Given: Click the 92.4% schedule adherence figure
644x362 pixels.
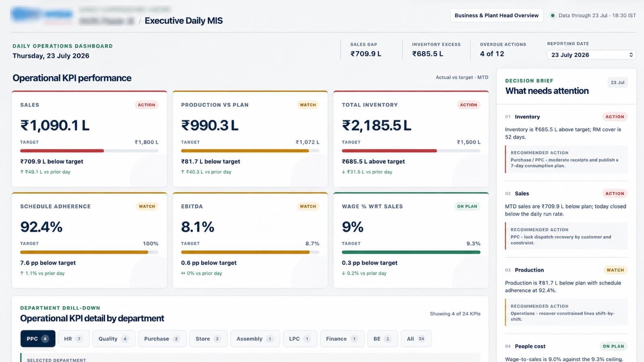Looking at the screenshot, I should tap(41, 227).
